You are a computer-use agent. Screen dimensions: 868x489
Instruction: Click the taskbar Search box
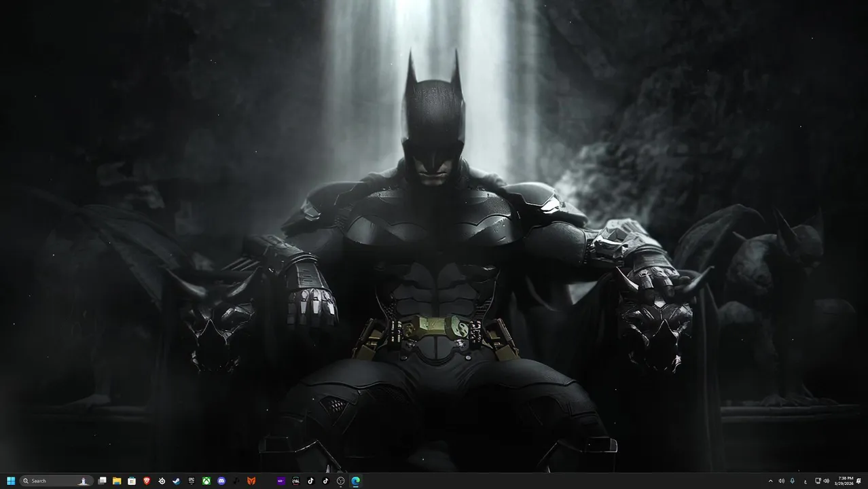[x=56, y=481]
